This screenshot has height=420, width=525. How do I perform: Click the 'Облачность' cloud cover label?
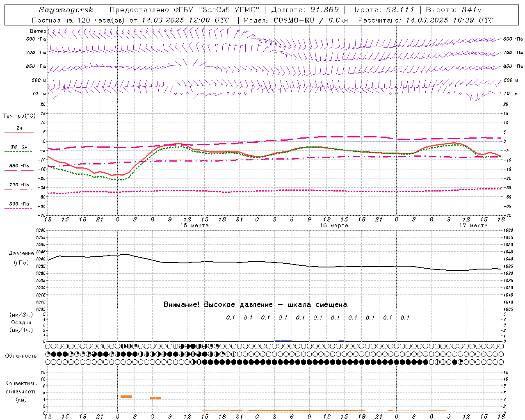(x=21, y=356)
